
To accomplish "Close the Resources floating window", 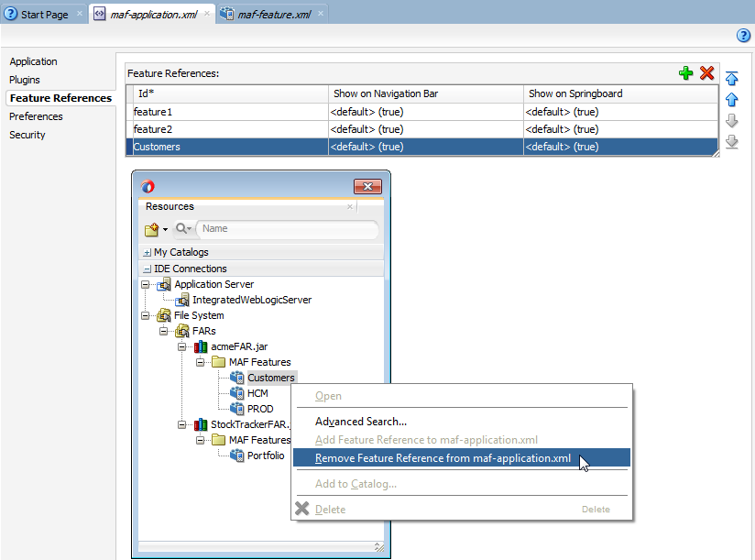I will point(367,186).
